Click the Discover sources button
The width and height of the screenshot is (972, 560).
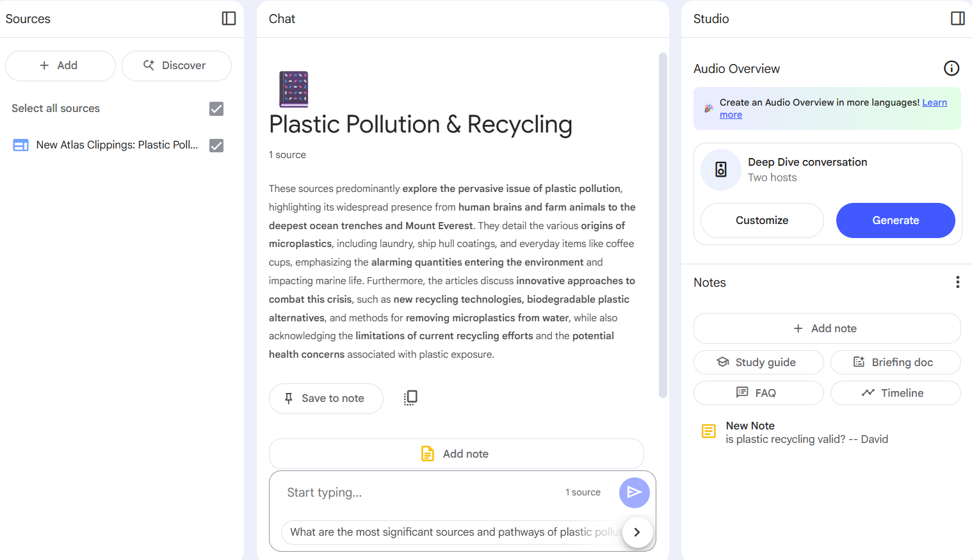click(176, 66)
